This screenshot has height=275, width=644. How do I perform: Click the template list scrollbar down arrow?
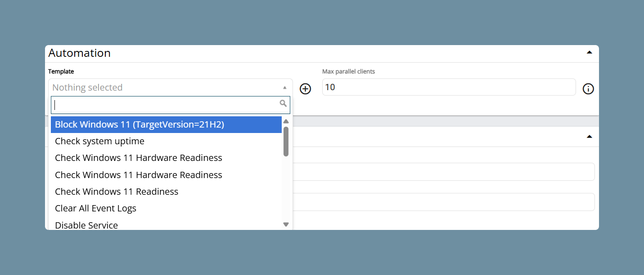286,224
